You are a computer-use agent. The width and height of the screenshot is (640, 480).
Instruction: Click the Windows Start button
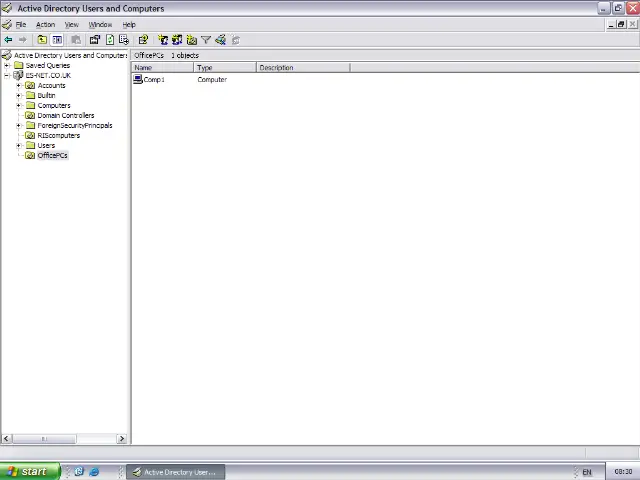pyautogui.click(x=29, y=472)
